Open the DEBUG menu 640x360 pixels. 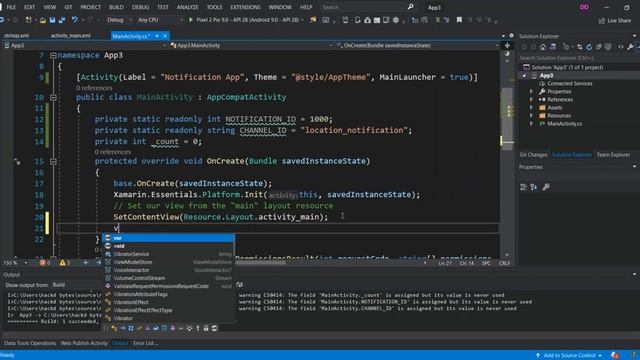(x=140, y=7)
